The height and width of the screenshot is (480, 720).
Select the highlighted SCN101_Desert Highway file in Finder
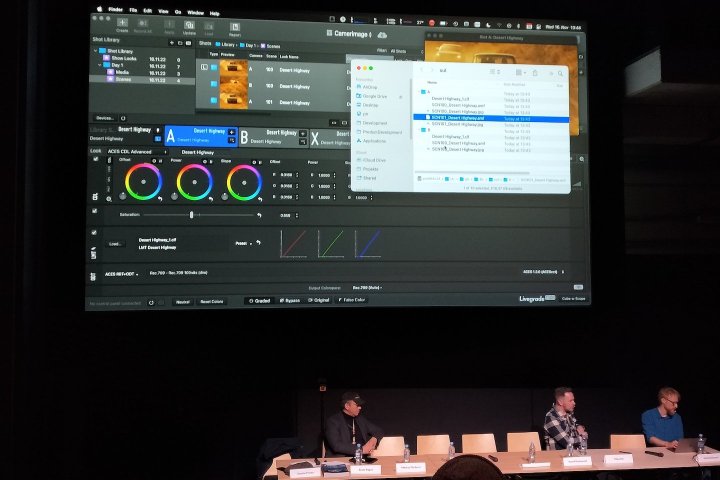(491, 118)
